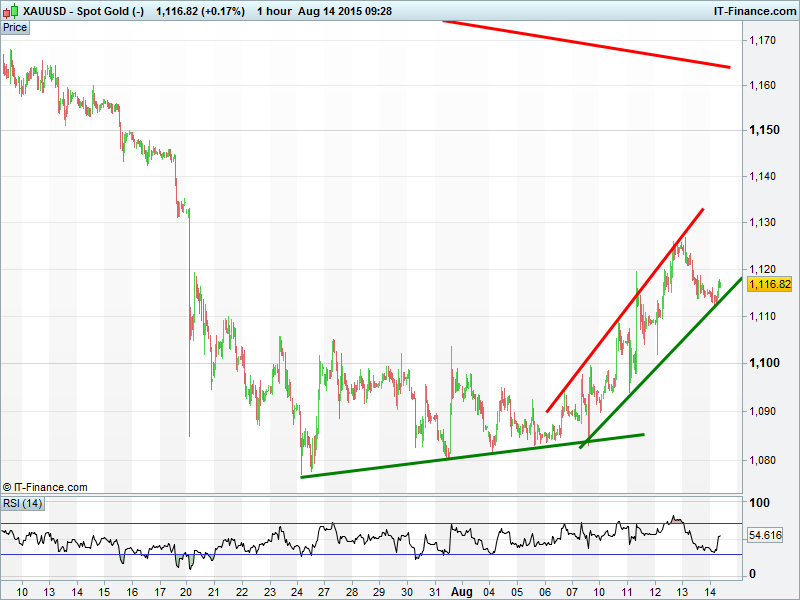Click the Aug month marker on time axis
The height and width of the screenshot is (600, 800).
click(461, 591)
